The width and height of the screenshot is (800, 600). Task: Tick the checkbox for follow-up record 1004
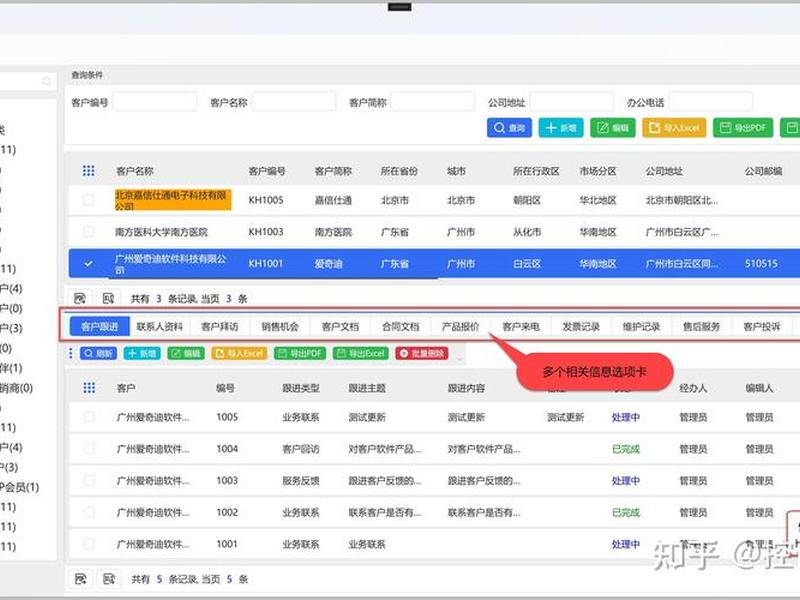pyautogui.click(x=89, y=448)
